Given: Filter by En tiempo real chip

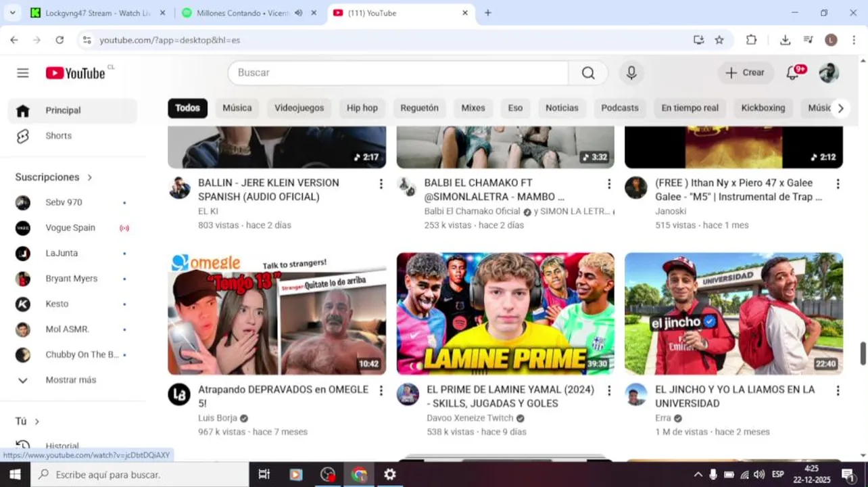Looking at the screenshot, I should [x=690, y=108].
